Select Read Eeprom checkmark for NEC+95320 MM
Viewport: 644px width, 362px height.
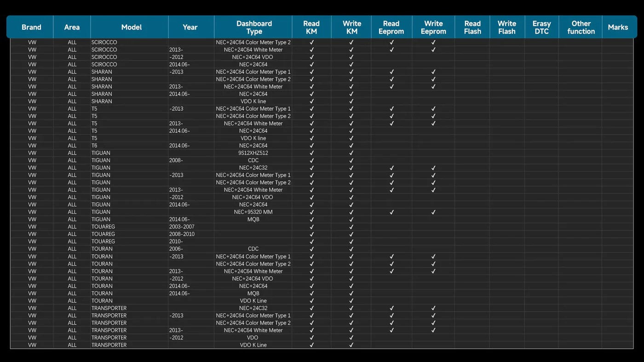[391, 212]
